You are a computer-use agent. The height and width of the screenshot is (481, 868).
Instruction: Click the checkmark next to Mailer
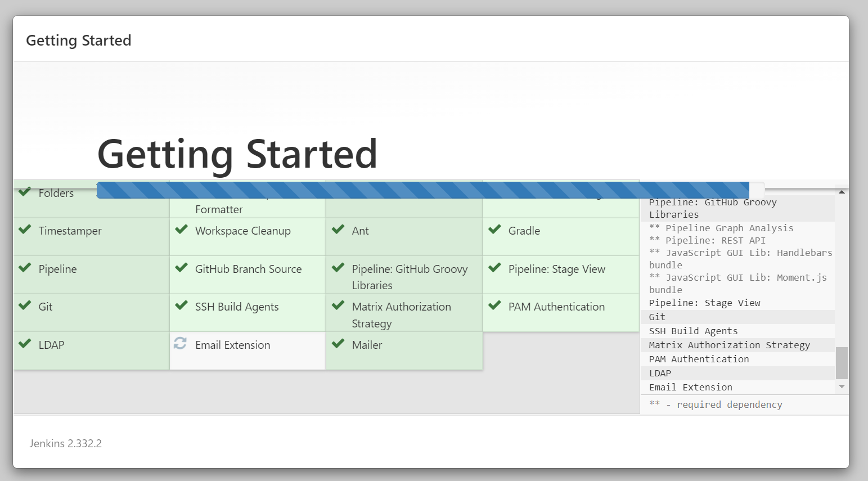(338, 344)
